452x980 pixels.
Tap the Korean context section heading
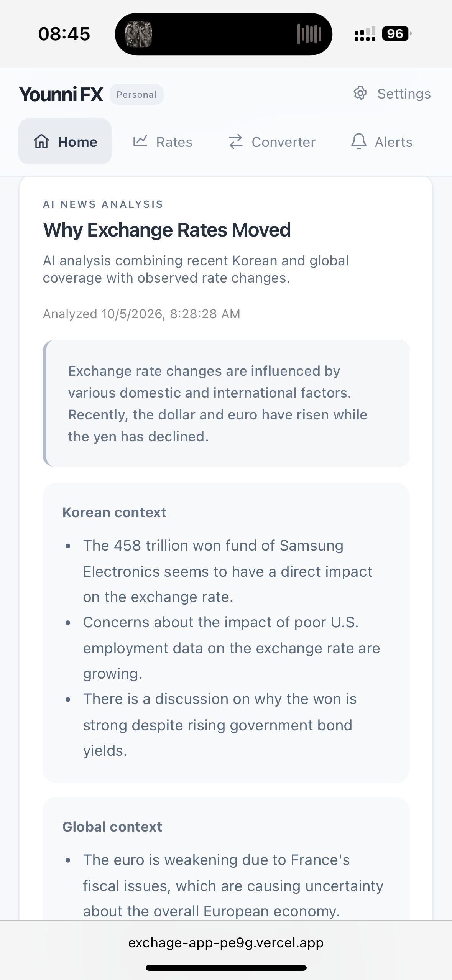tap(114, 513)
